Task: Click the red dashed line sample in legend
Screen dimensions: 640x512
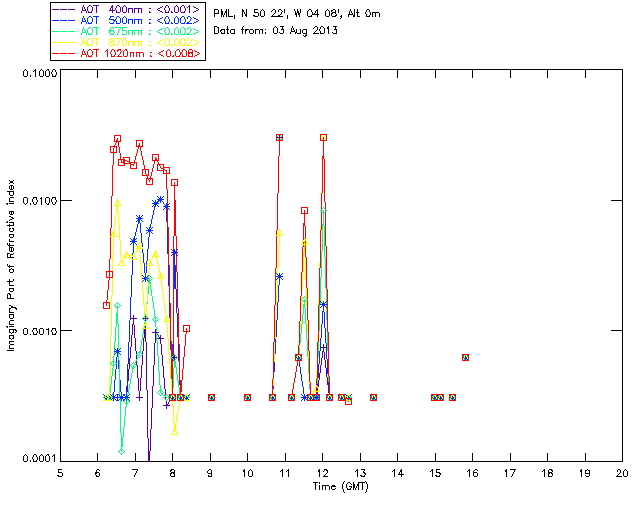Action: (64, 53)
